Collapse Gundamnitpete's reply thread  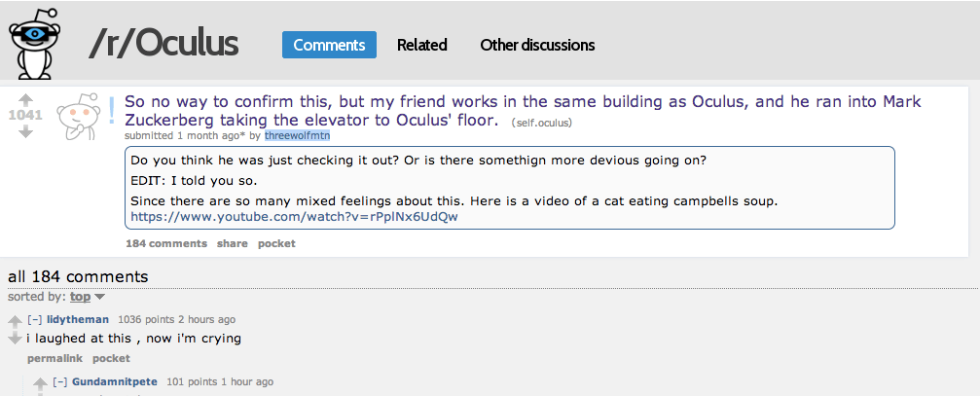(x=60, y=381)
